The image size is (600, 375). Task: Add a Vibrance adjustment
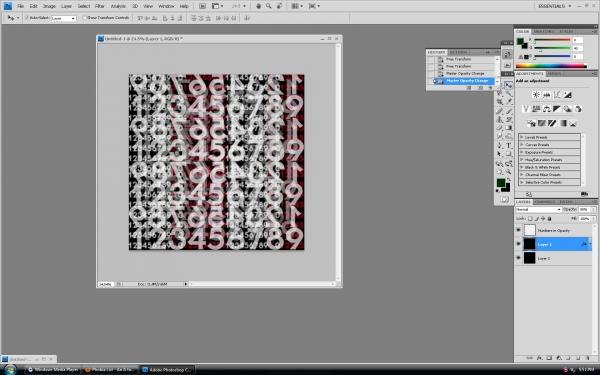(526, 109)
